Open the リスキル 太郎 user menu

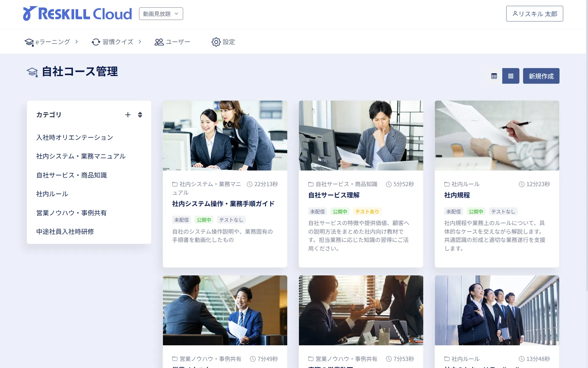coord(534,14)
